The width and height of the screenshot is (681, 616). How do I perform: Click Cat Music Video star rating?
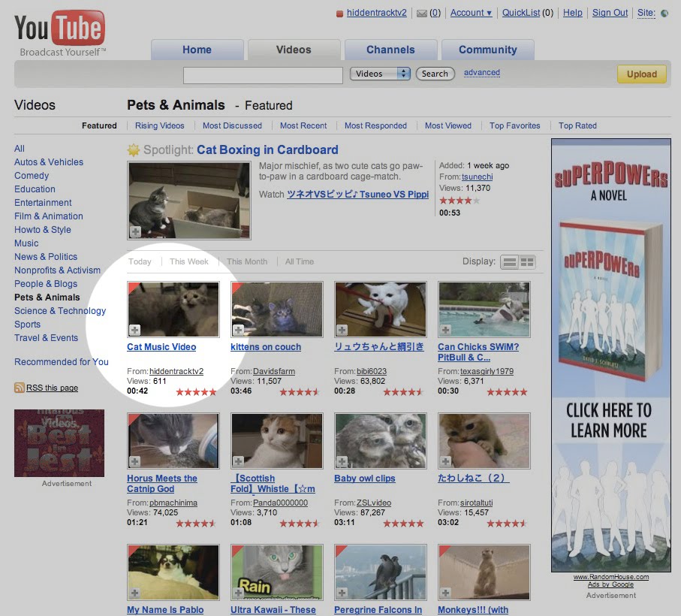click(x=196, y=392)
